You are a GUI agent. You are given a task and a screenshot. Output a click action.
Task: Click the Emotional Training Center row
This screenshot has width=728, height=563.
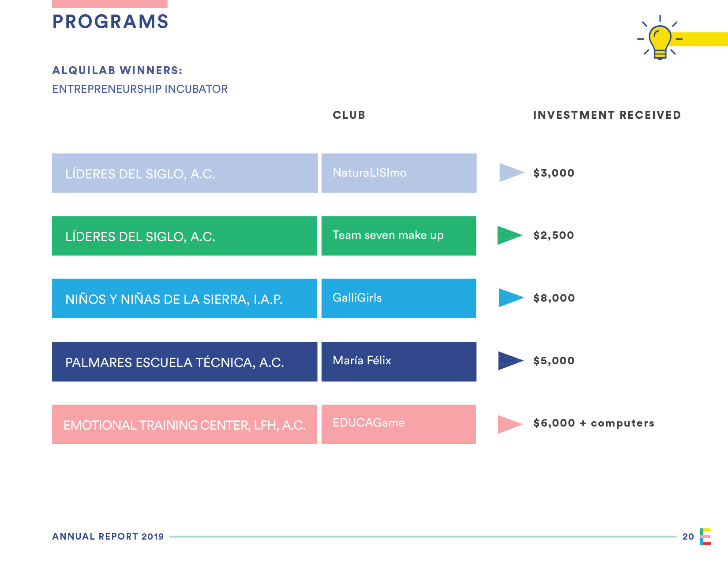[184, 424]
